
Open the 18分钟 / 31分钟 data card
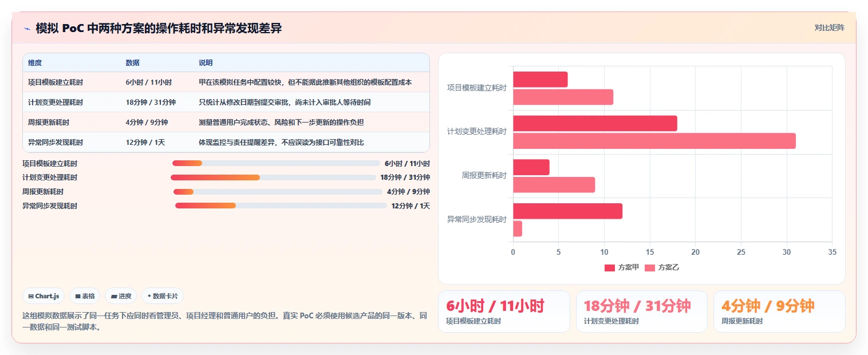coord(641,311)
